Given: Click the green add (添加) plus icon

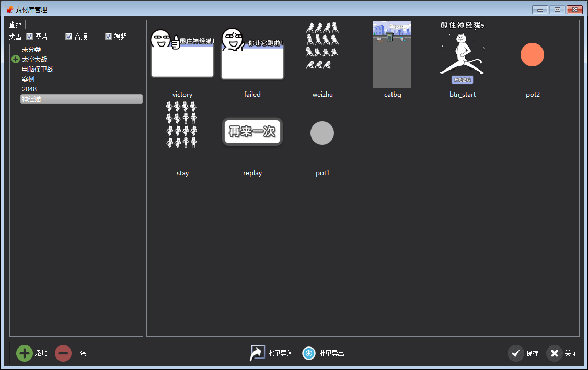Looking at the screenshot, I should click(24, 353).
